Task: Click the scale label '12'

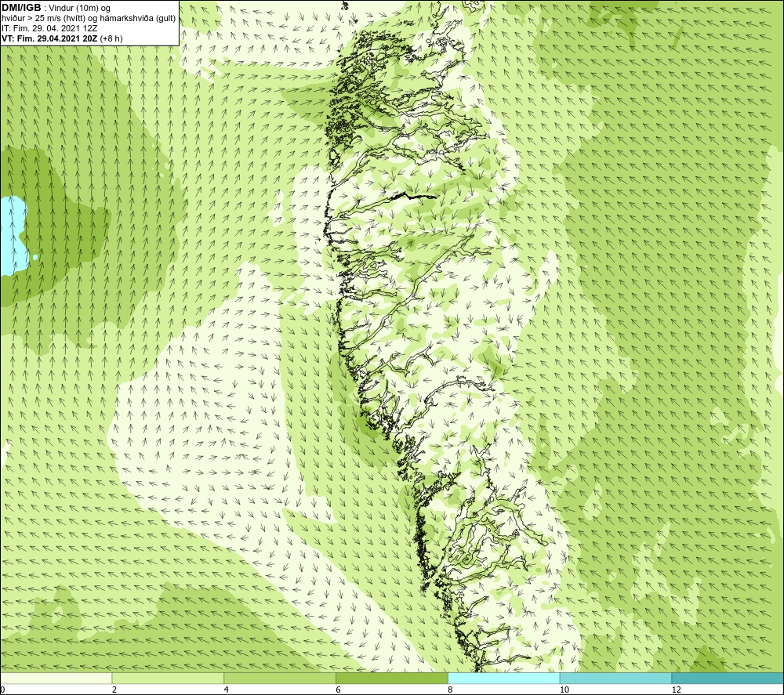Action: pos(676,690)
